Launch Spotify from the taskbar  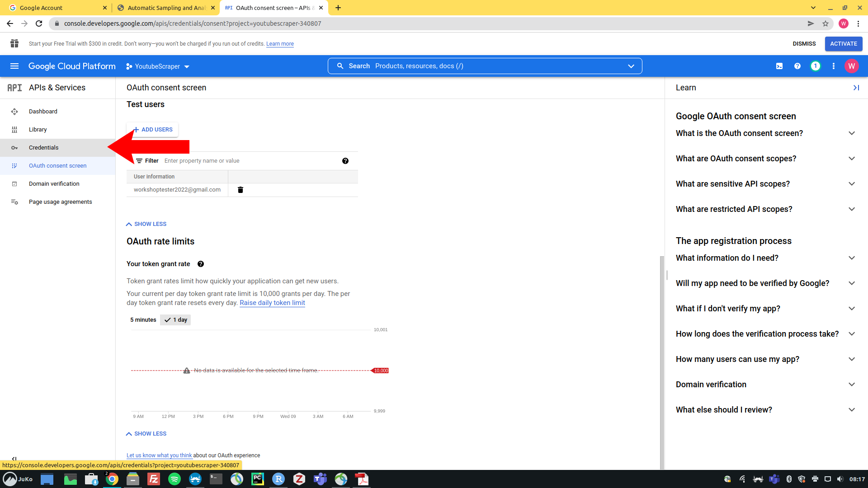pos(174,479)
